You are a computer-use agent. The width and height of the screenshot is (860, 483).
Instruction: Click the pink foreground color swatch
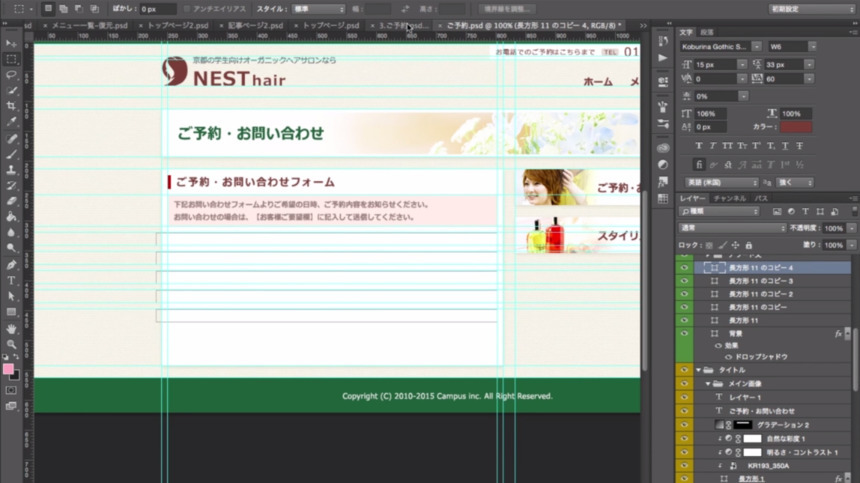click(8, 370)
